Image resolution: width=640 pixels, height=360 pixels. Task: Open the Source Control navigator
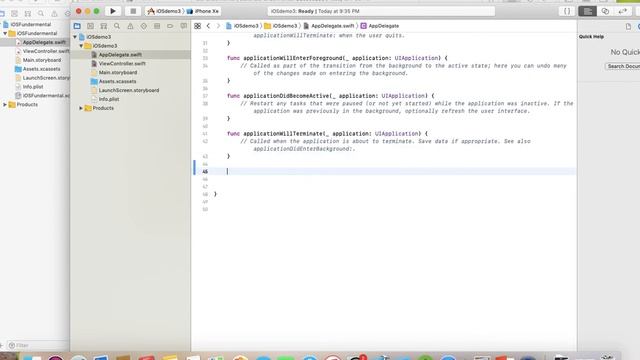[90, 26]
